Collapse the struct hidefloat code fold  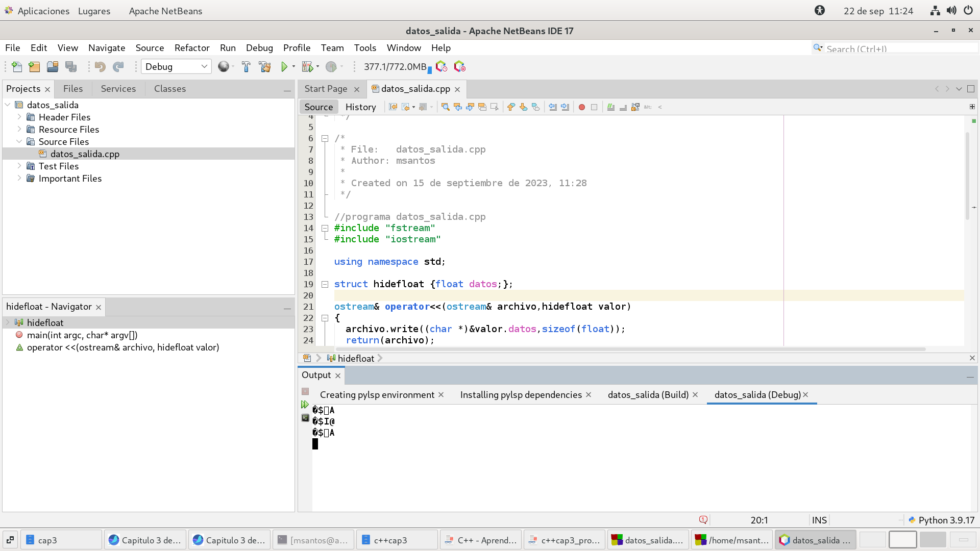tap(325, 284)
